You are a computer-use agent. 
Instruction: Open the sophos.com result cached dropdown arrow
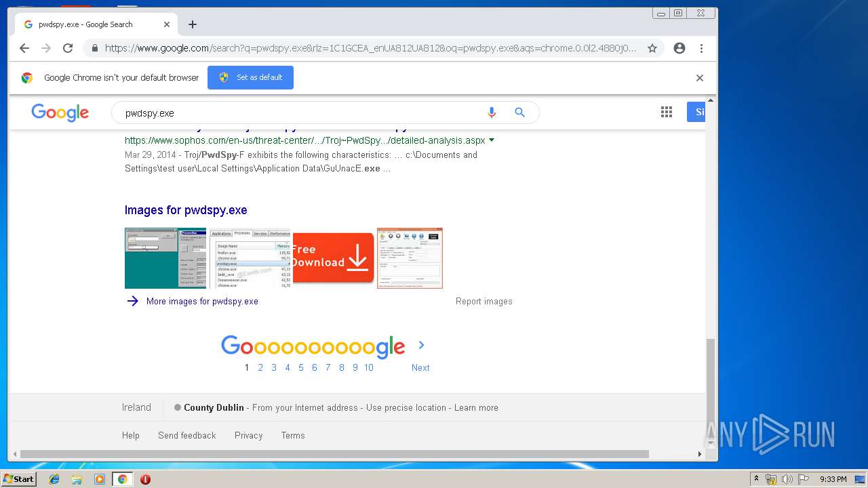pyautogui.click(x=492, y=140)
